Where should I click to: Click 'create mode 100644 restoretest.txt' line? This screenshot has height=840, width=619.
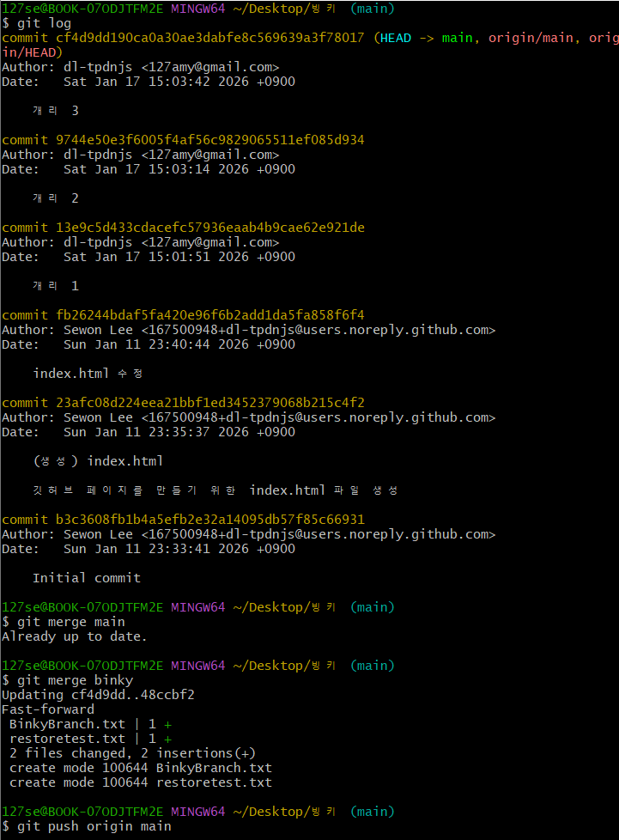pyautogui.click(x=140, y=782)
